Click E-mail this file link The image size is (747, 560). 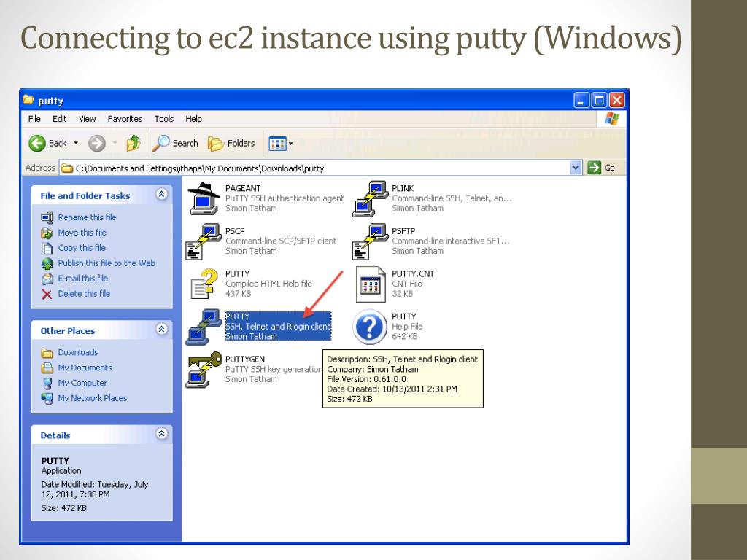point(83,278)
